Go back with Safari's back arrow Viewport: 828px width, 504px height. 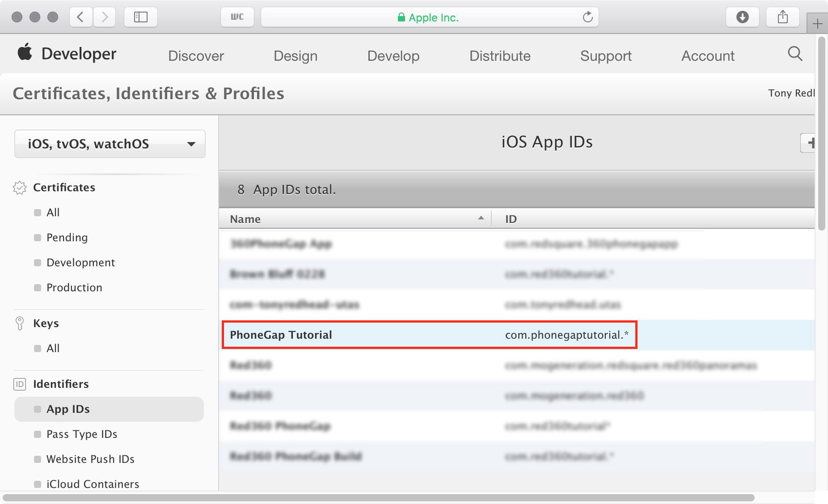tap(81, 17)
